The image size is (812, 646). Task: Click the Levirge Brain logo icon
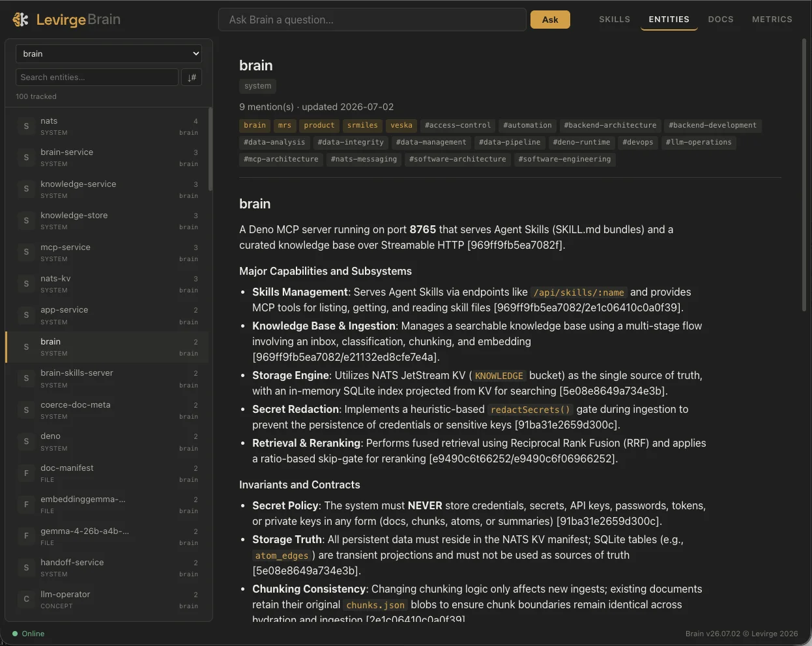tap(20, 20)
